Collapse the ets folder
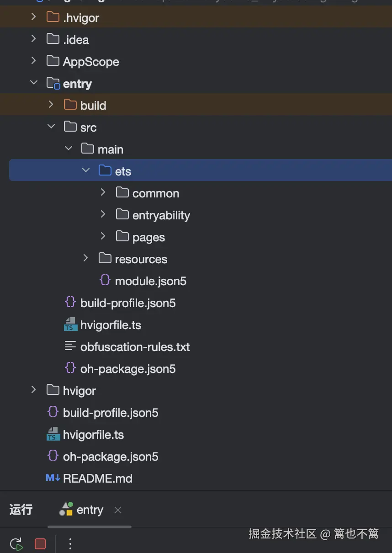The width and height of the screenshot is (392, 553). pos(85,170)
